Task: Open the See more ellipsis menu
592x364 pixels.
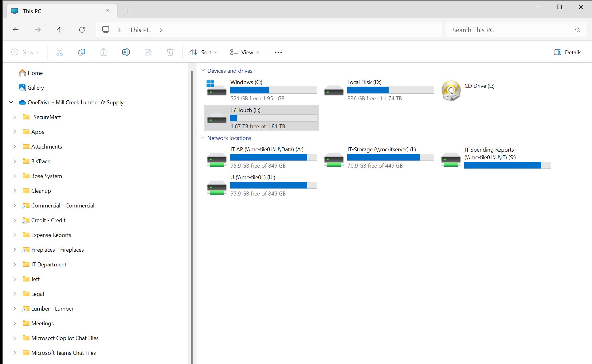Action: 278,52
